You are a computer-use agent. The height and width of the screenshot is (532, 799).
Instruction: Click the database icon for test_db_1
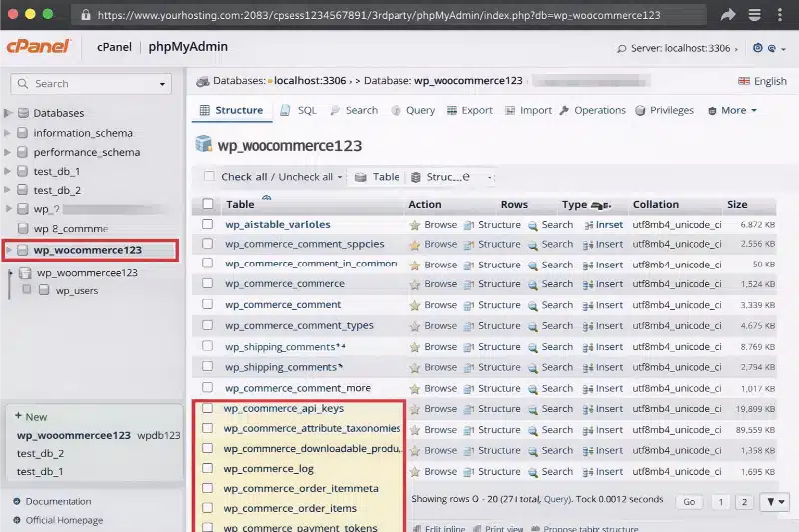point(22,171)
